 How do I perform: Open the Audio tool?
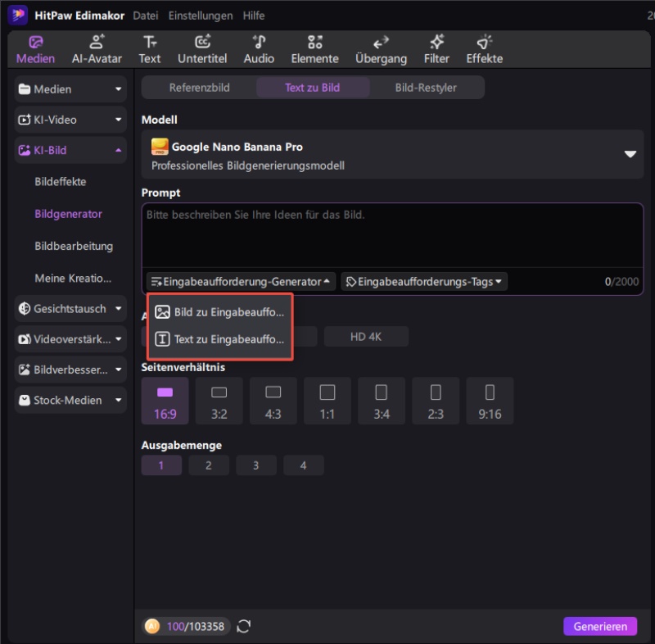tap(259, 50)
